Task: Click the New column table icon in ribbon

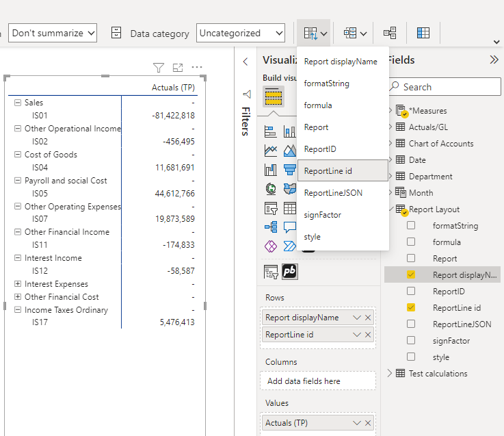Action: [x=423, y=33]
